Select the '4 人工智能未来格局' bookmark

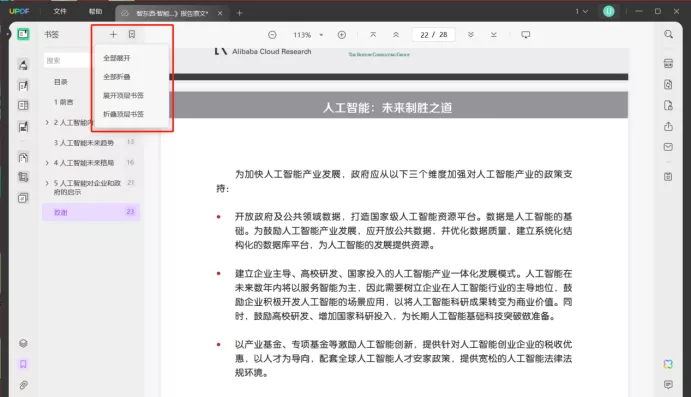pos(84,163)
